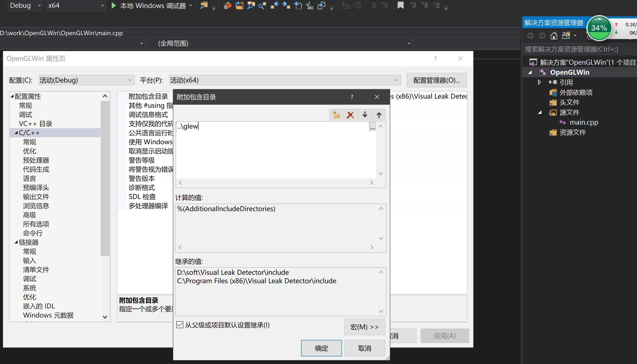Select main.cpp in Solution Explorer
This screenshot has width=637, height=364.
[x=584, y=122]
